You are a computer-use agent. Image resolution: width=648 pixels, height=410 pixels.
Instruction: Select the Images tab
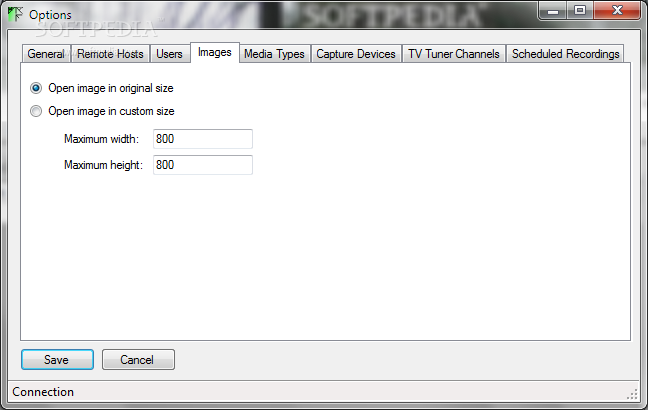pyautogui.click(x=214, y=52)
